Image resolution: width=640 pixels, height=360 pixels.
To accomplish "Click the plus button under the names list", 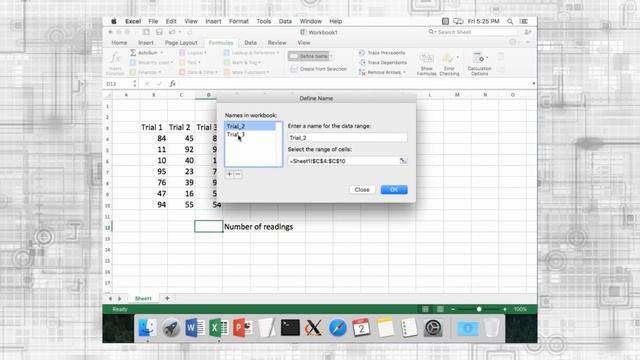I will [x=229, y=174].
